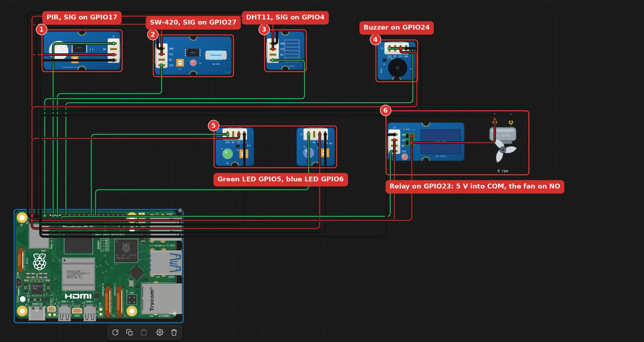
Task: Click the clipboard paste icon in the toolbar
Action: click(x=144, y=332)
